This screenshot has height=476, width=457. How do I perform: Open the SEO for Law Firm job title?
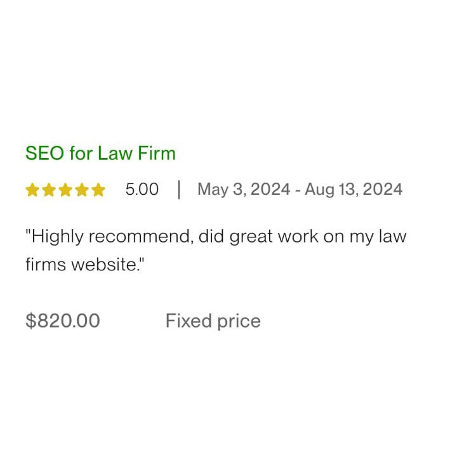(x=100, y=153)
